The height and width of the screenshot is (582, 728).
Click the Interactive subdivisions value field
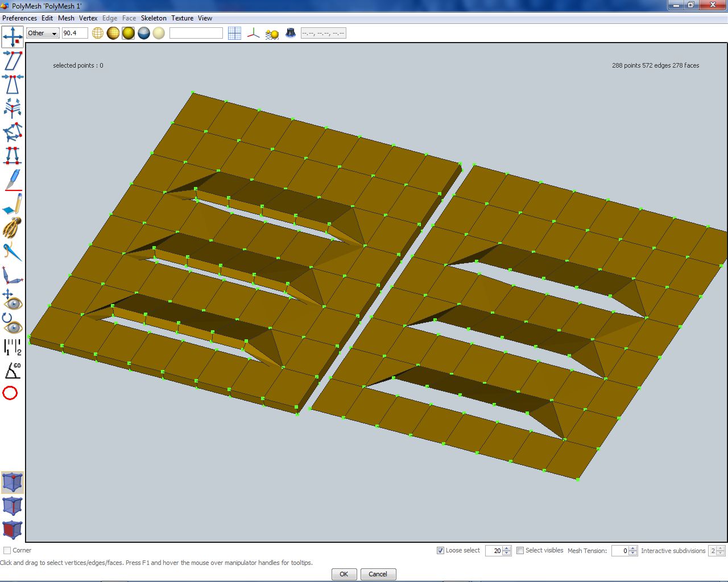point(712,551)
